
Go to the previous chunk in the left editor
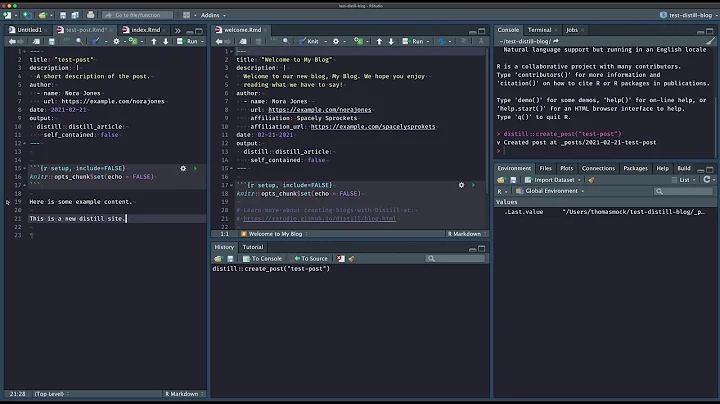pos(154,41)
